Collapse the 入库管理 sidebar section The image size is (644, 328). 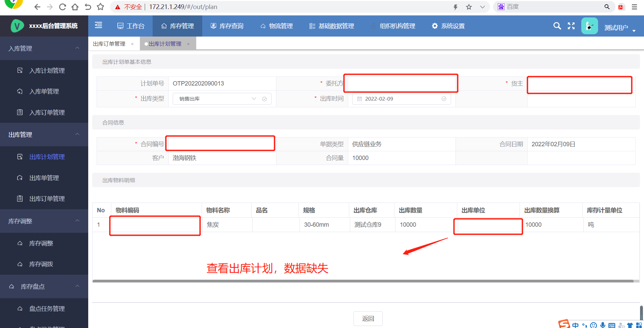point(44,48)
